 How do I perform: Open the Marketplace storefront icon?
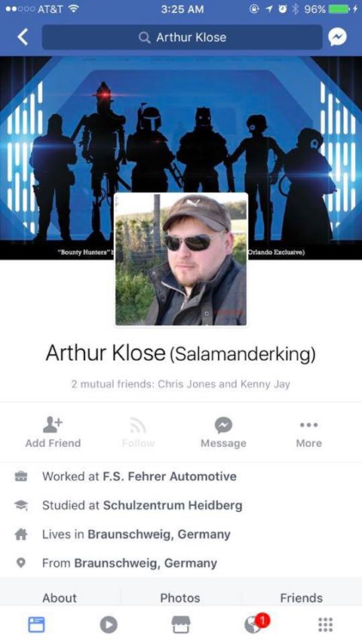tap(181, 624)
